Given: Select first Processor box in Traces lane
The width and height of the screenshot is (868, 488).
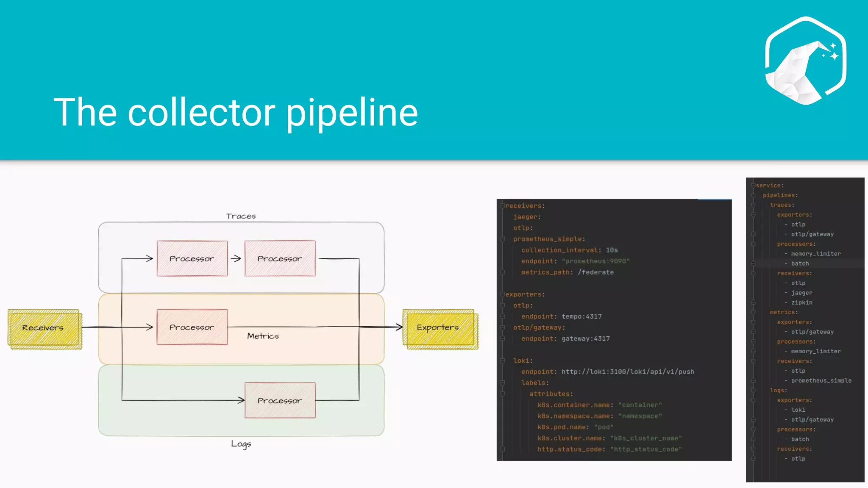Looking at the screenshot, I should pyautogui.click(x=192, y=258).
